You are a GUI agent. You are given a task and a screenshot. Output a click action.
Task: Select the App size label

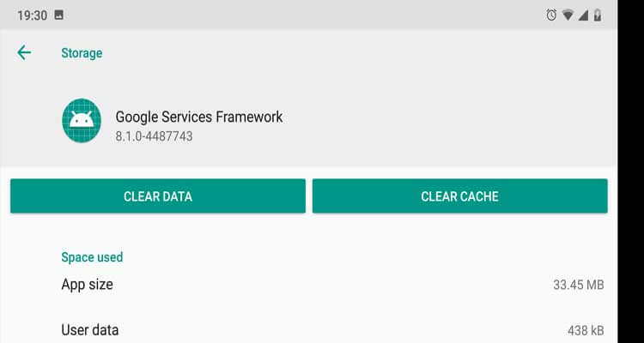tap(87, 285)
